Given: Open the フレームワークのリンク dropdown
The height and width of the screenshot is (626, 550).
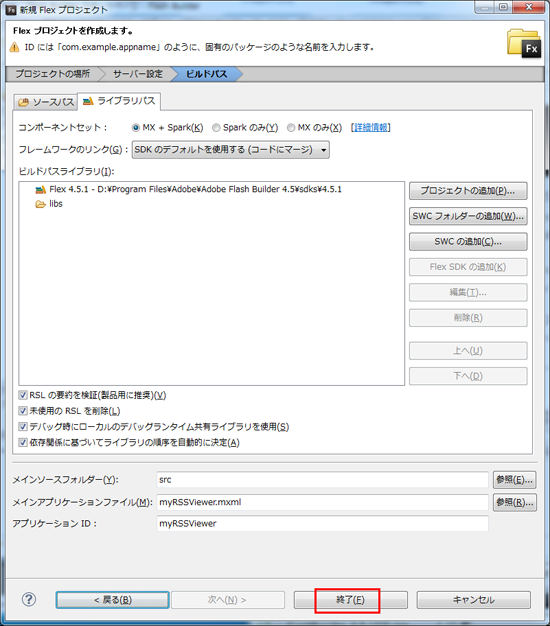Looking at the screenshot, I should pos(231,150).
